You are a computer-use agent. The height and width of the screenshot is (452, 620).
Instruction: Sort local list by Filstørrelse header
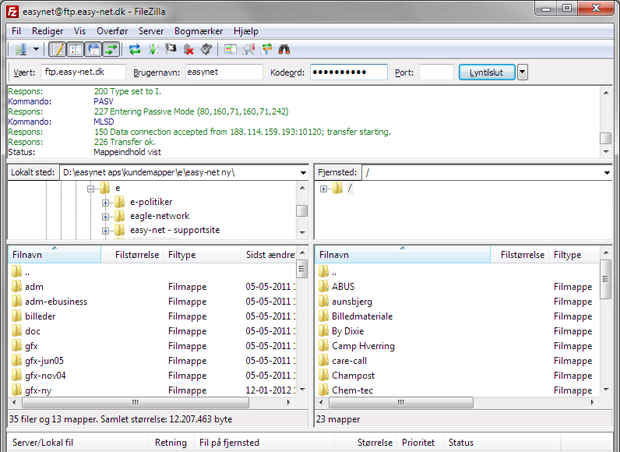(132, 255)
